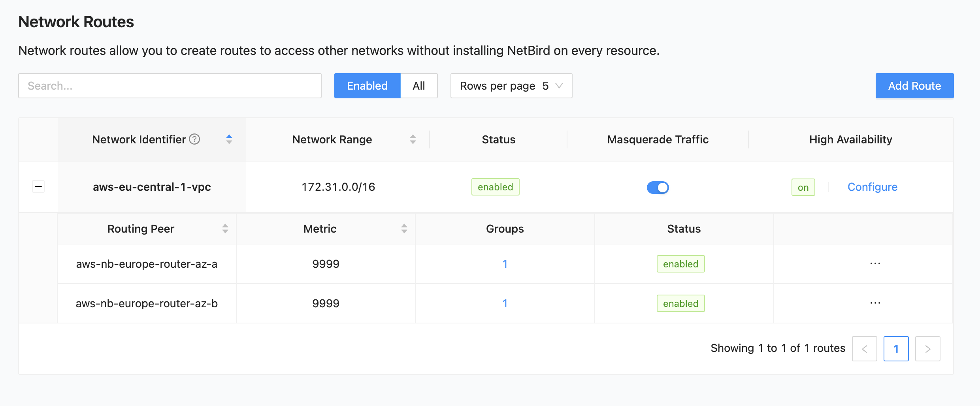Screen dimensions: 980x406
Task: Sort Metric column using sort arrows
Action: [x=404, y=229]
